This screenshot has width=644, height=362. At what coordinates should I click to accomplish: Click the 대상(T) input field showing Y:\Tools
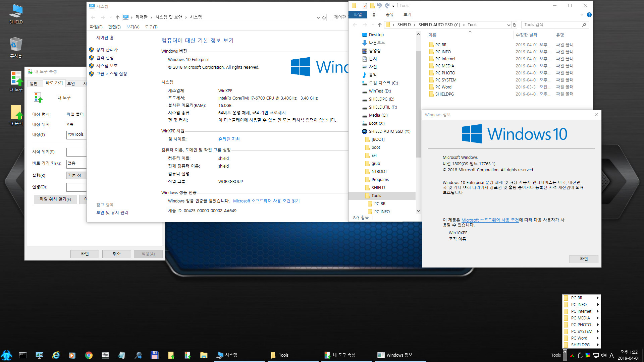[x=76, y=135]
